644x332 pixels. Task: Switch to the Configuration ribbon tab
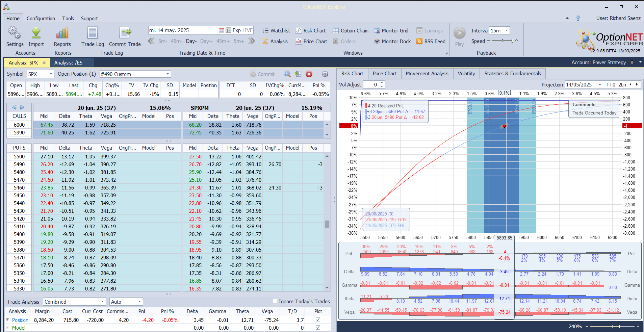click(41, 19)
